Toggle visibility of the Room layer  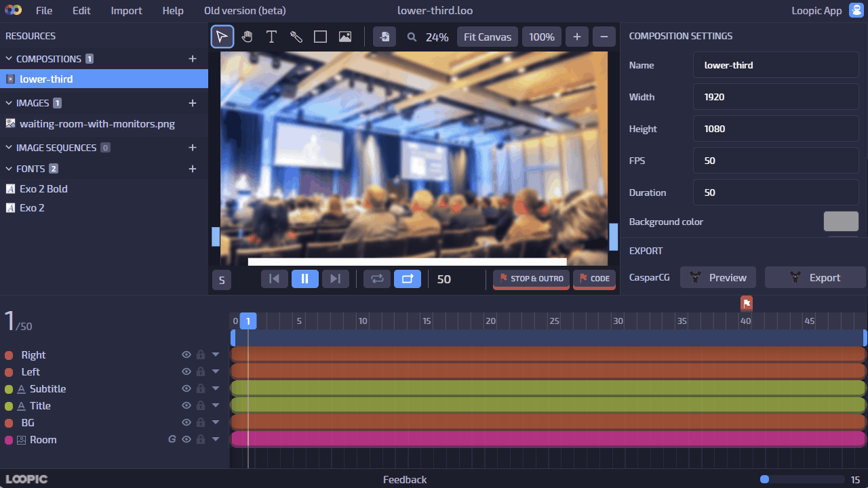(186, 440)
